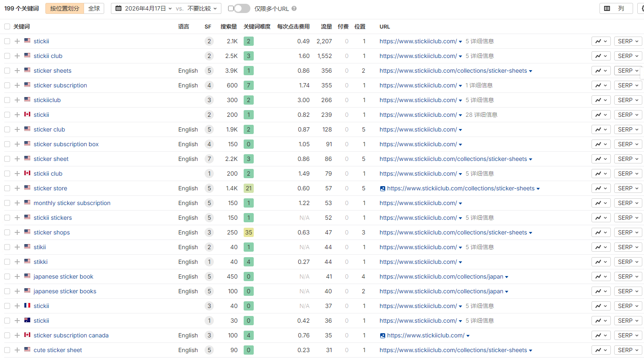Select the 全球 tab
This screenshot has height=358, width=644.
(x=94, y=8)
